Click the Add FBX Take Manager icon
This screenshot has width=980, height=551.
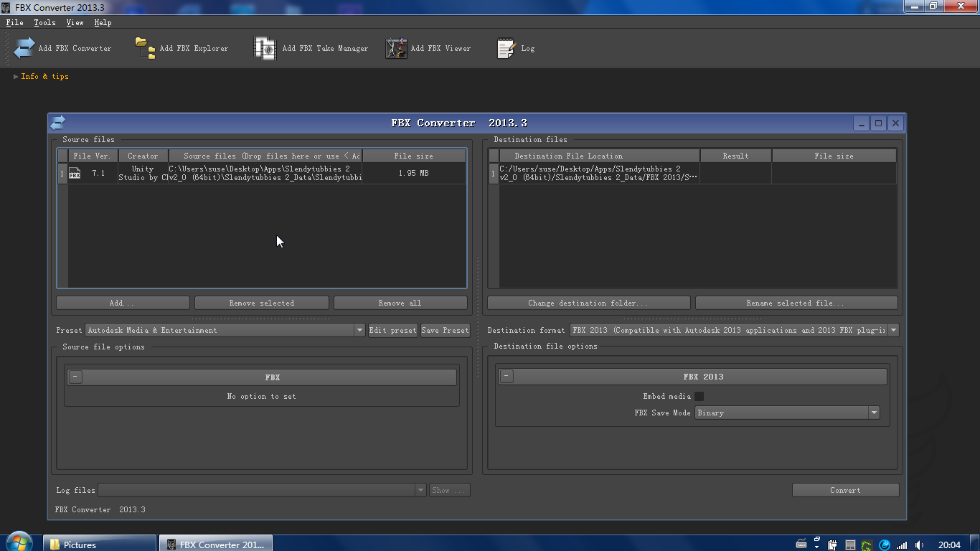coord(265,48)
